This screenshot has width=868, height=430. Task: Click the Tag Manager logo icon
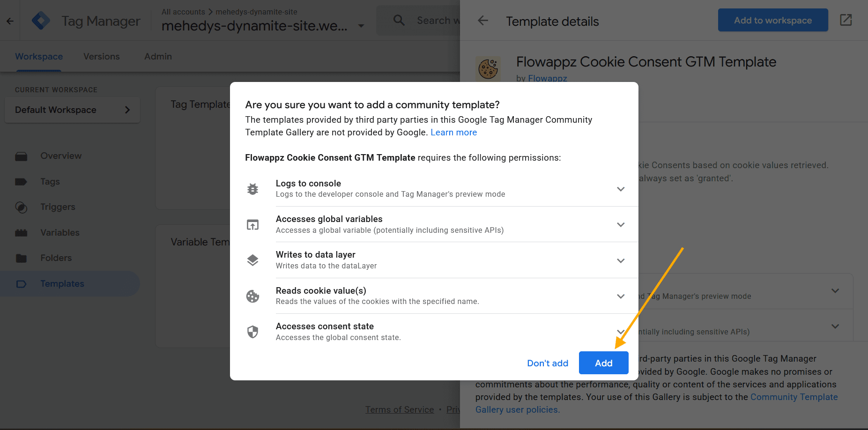click(41, 21)
